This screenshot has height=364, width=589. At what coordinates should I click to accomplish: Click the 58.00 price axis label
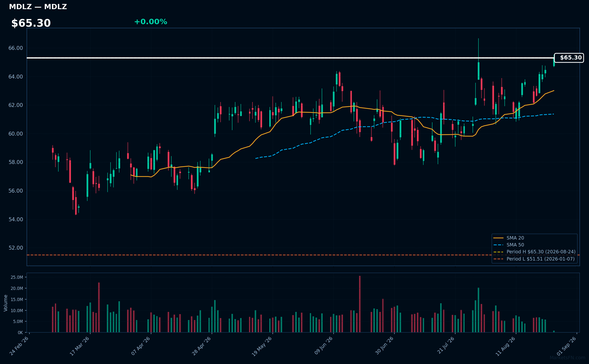[x=16, y=162]
